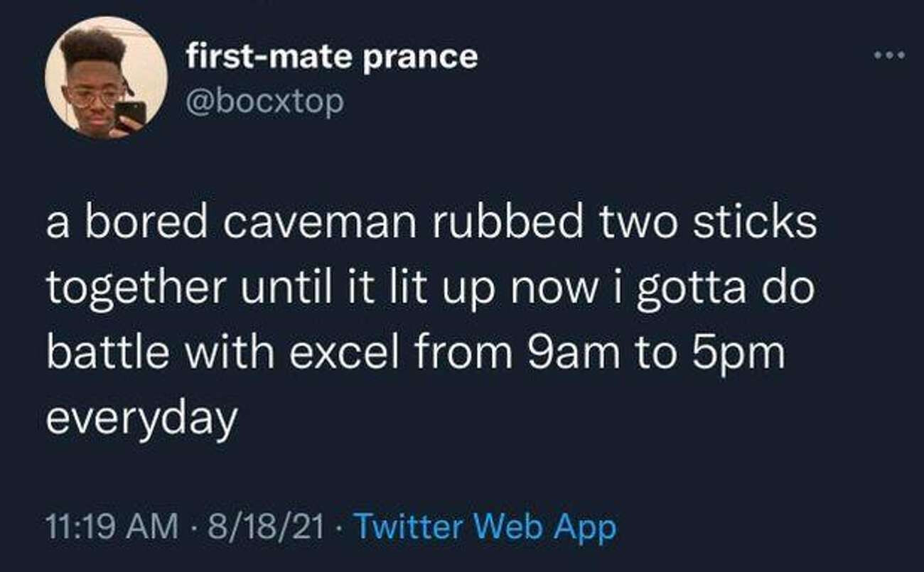Click the 11:19 AM timestamp
Viewport: 924px width, 572px height.
pyautogui.click(x=112, y=527)
